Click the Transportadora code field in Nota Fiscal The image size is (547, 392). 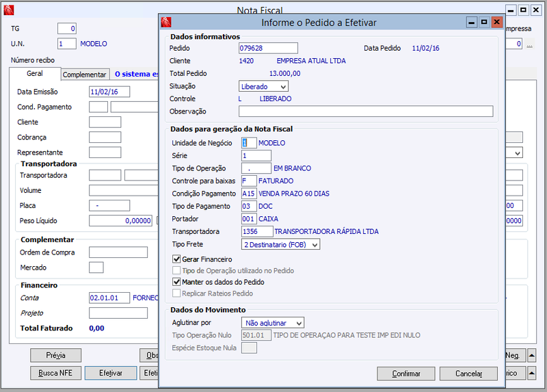[105, 175]
